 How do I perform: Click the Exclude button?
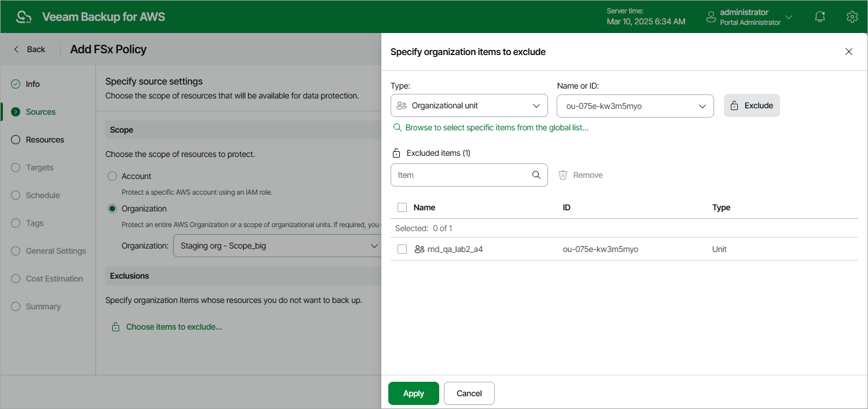752,105
